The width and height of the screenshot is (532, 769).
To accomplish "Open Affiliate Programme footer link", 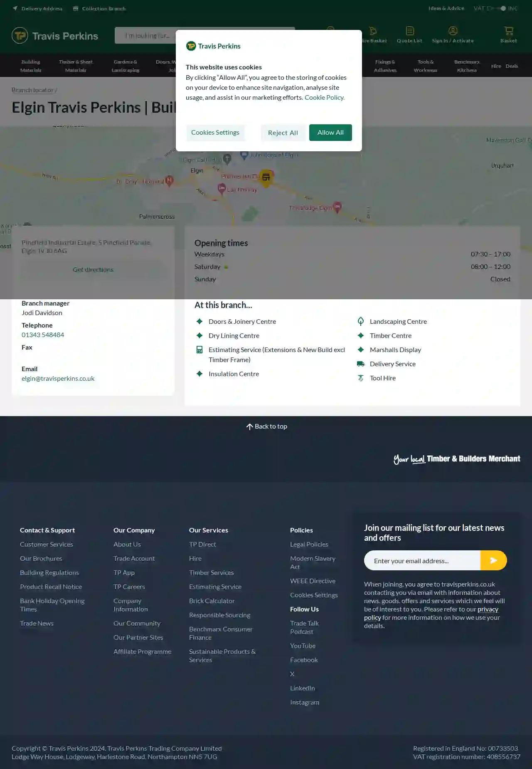I will [142, 651].
